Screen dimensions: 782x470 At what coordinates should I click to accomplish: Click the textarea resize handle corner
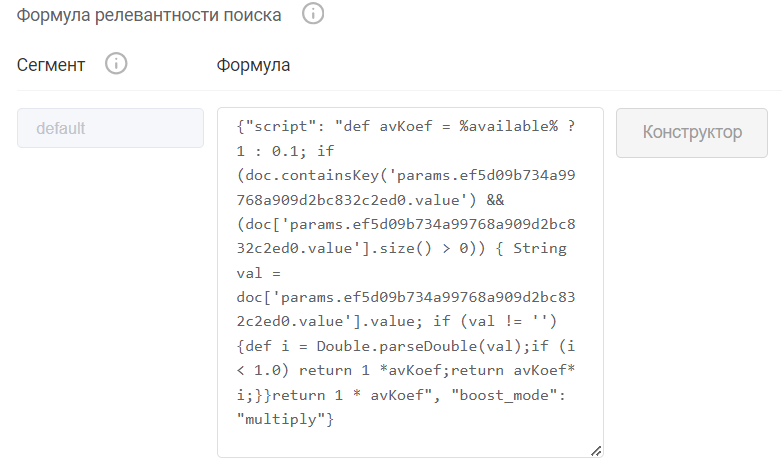click(x=596, y=451)
